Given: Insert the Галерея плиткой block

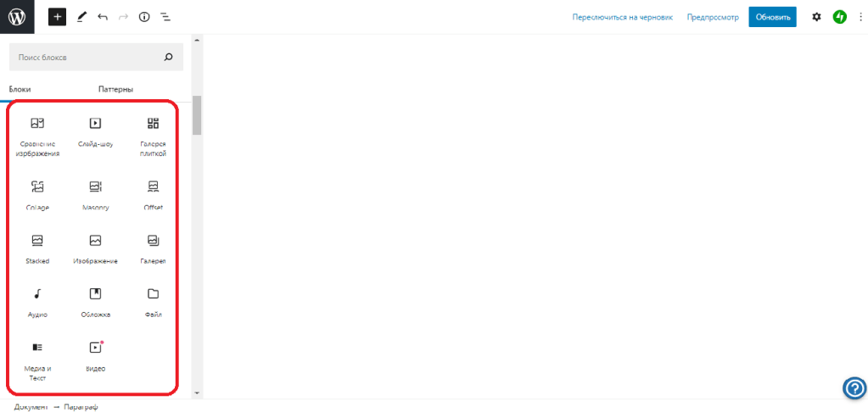Looking at the screenshot, I should click(153, 134).
